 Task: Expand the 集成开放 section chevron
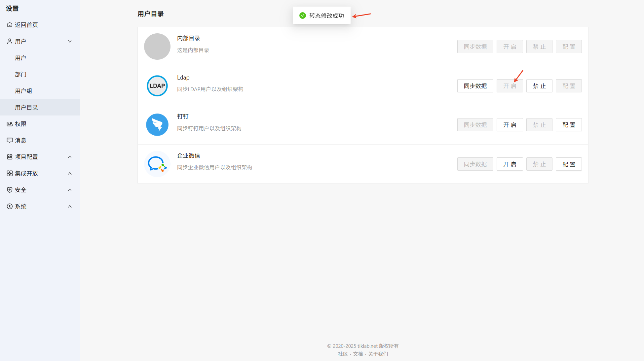pyautogui.click(x=70, y=173)
